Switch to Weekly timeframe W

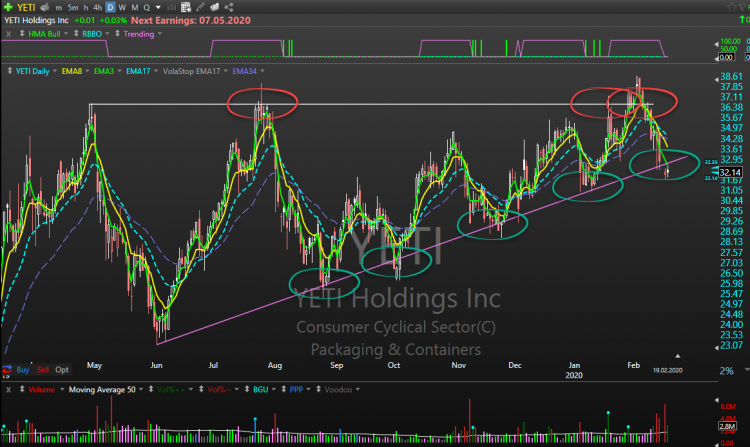click(x=120, y=6)
